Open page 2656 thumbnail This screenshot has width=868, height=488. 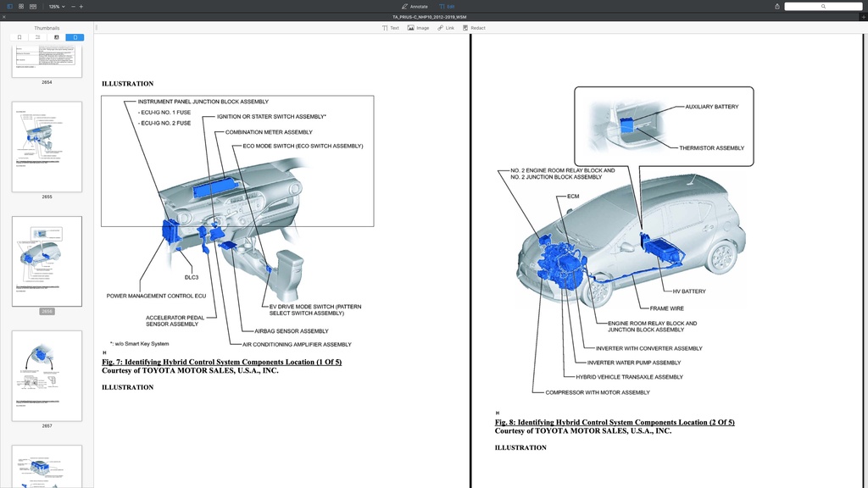pyautogui.click(x=47, y=261)
